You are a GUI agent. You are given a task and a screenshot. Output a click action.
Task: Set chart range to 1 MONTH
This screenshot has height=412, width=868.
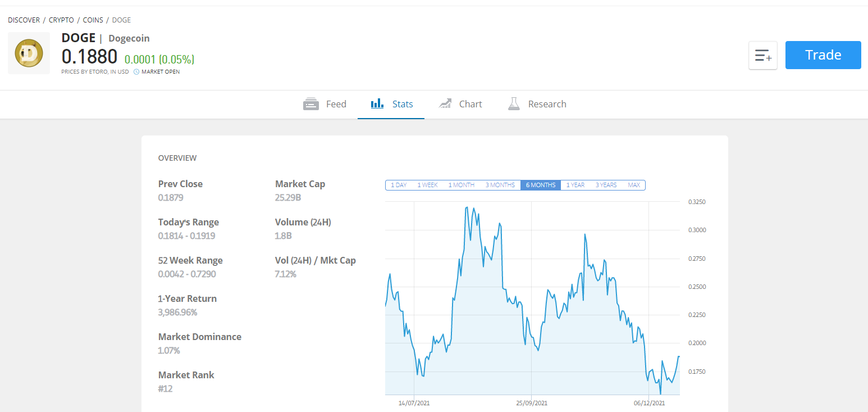click(461, 185)
